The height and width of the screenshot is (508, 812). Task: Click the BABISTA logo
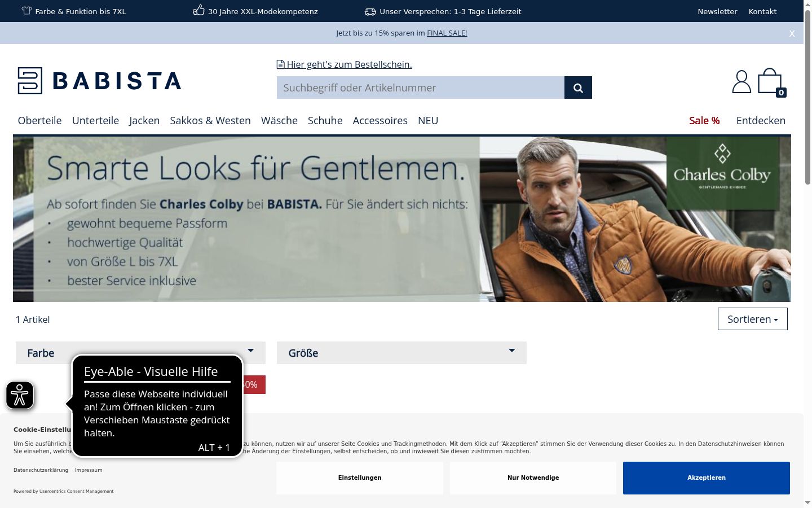(x=99, y=81)
